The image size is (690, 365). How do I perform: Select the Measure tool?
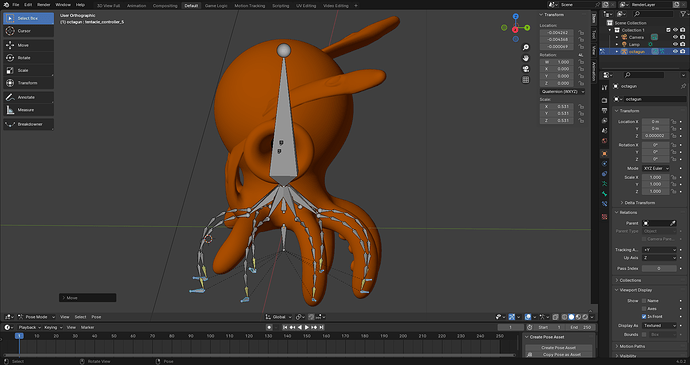tap(29, 110)
